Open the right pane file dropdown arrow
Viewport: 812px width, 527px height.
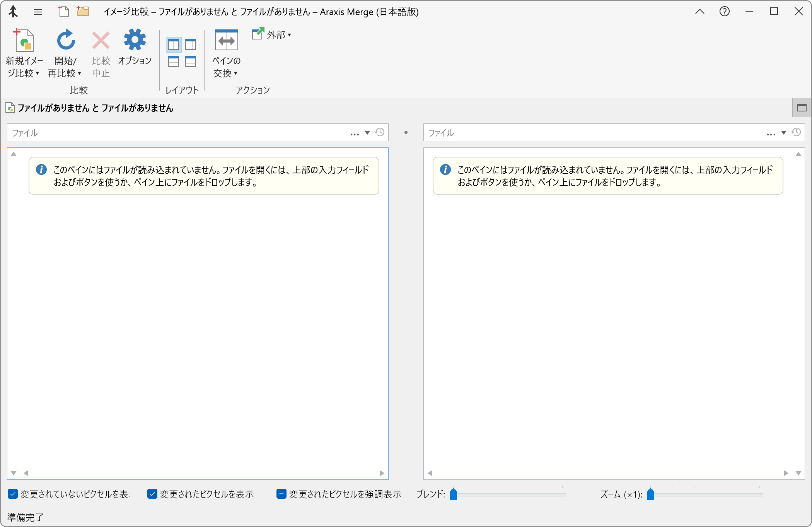tap(784, 133)
